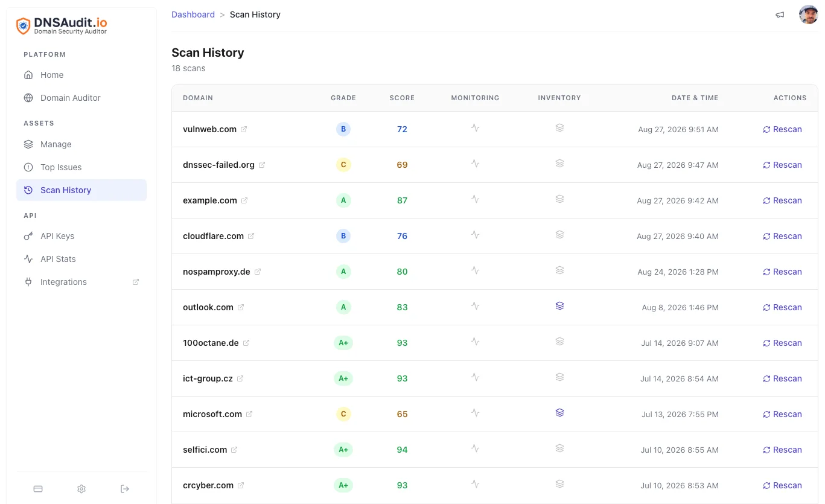Toggle inventory icon for example.com

(559, 199)
